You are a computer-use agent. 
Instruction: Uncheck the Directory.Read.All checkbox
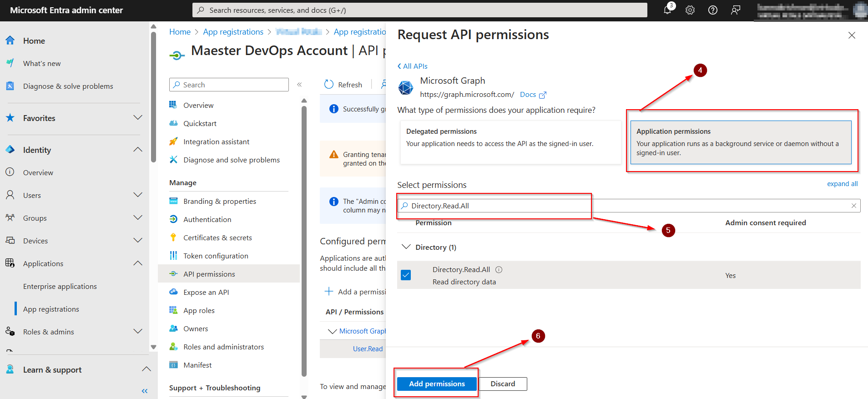pyautogui.click(x=406, y=275)
